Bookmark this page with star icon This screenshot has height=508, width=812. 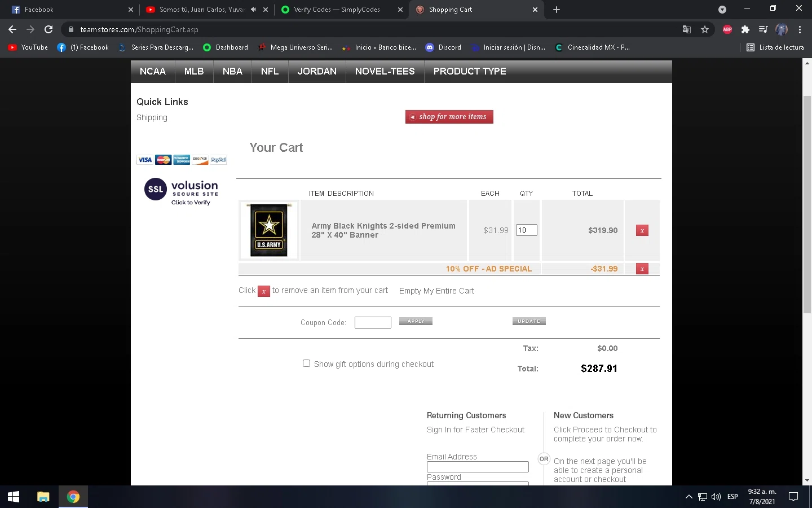(x=705, y=29)
